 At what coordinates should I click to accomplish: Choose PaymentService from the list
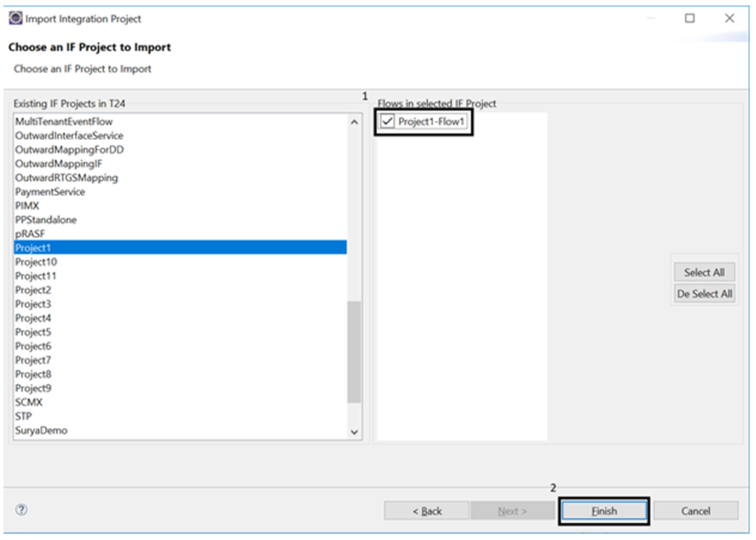point(50,192)
